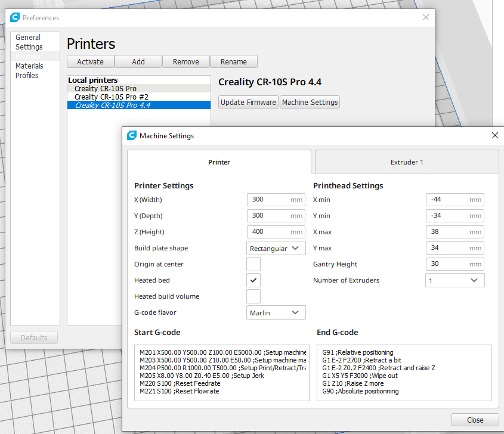Click the 'G90 ;Absolute positionning' line
The width and height of the screenshot is (504, 434).
(360, 391)
